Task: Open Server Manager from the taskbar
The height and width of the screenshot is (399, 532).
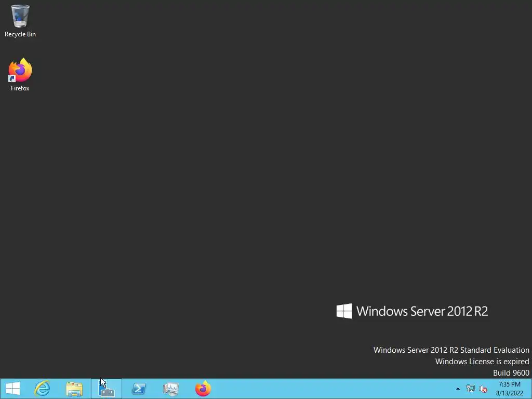Action: point(107,389)
